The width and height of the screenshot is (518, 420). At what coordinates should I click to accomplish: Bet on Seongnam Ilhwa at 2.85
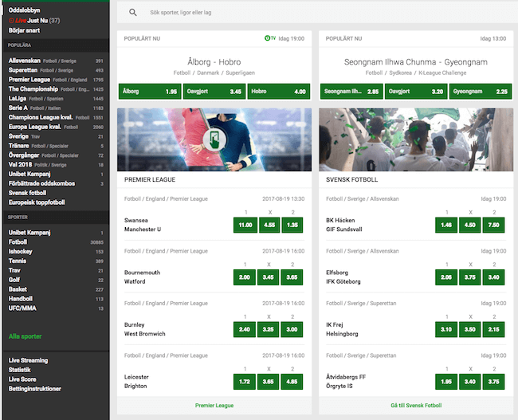(x=351, y=92)
